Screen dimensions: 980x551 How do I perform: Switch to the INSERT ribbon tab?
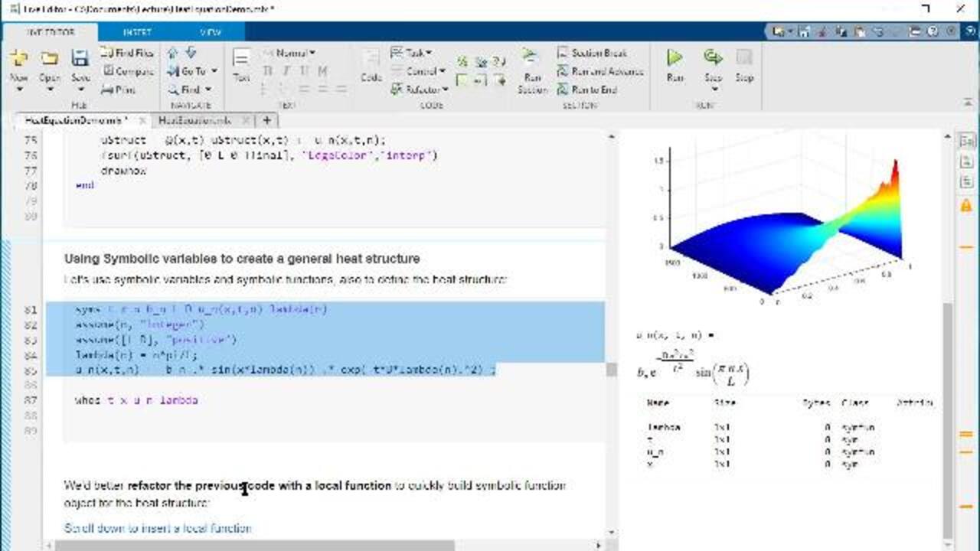(137, 32)
